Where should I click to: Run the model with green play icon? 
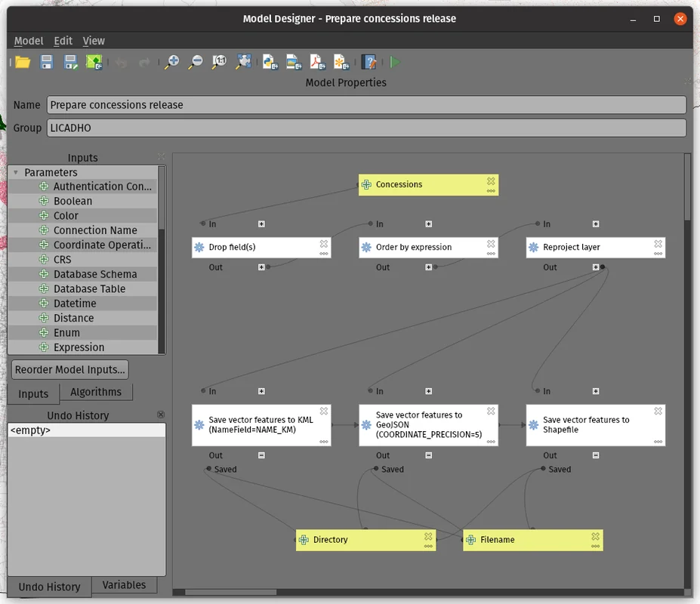395,62
